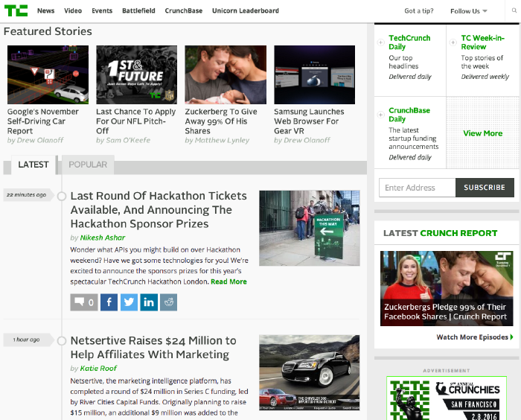Open Last Chance To Apply NFL headline
Viewport: 521px width, 420px height.
pyautogui.click(x=136, y=121)
